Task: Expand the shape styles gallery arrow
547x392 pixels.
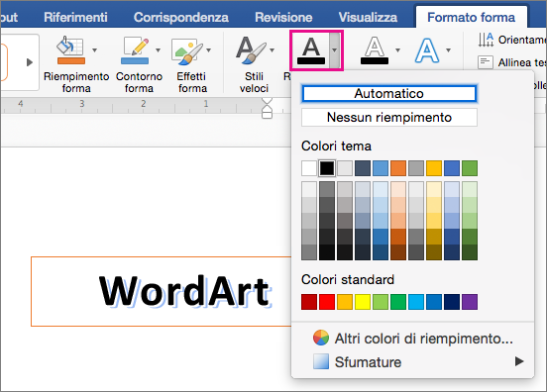Action: point(30,62)
